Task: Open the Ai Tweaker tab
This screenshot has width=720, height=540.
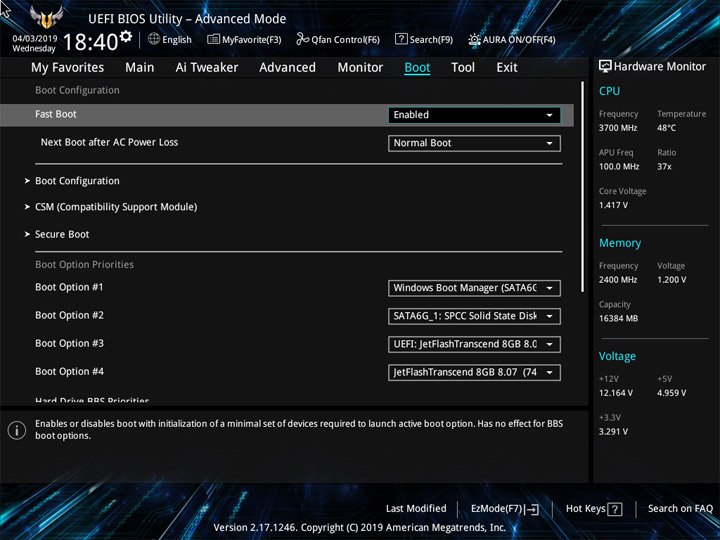Action: pos(207,68)
